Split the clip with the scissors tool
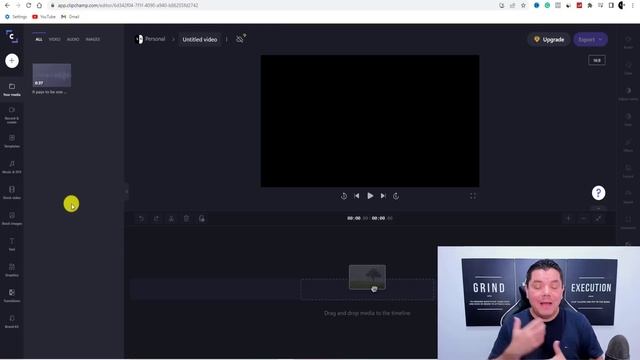 pos(171,219)
